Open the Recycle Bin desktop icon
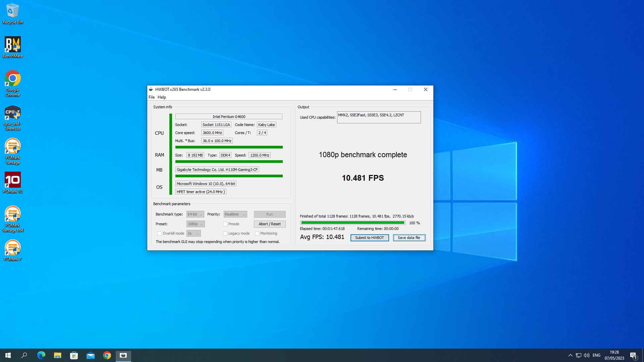The height and width of the screenshot is (362, 644). pyautogui.click(x=13, y=14)
